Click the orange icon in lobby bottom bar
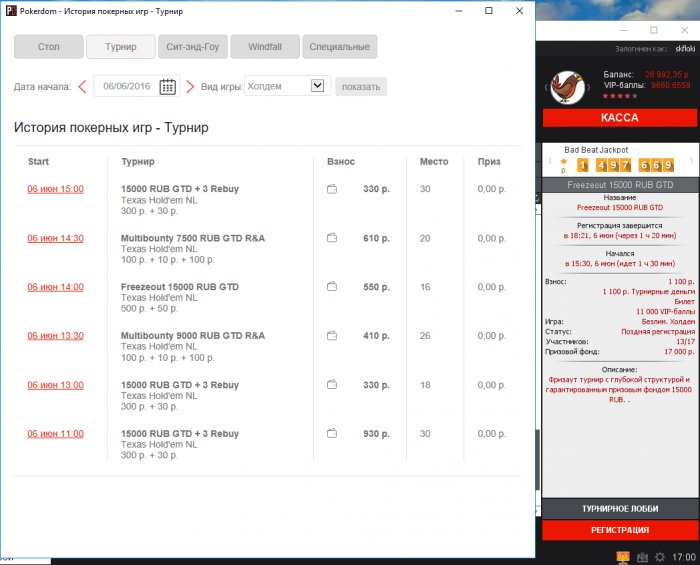Screen dimensions: 700x565 pyautogui.click(x=623, y=557)
